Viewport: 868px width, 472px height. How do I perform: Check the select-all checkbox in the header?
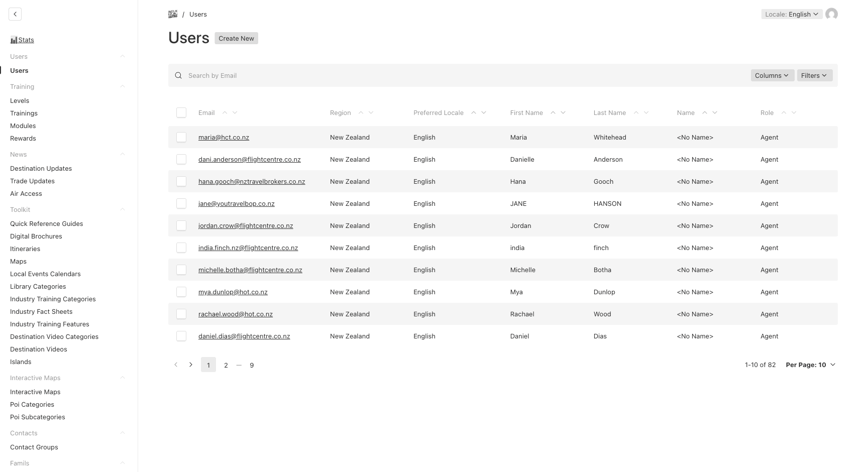pos(181,112)
